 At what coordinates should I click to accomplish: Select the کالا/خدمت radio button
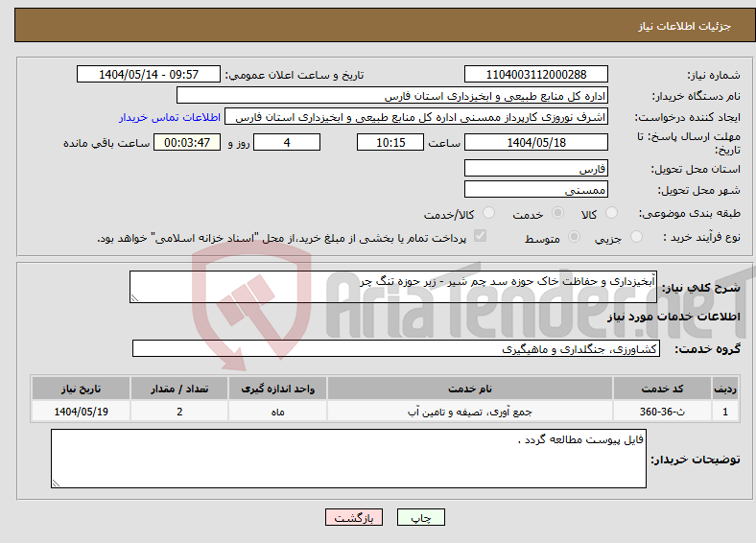pos(488,213)
